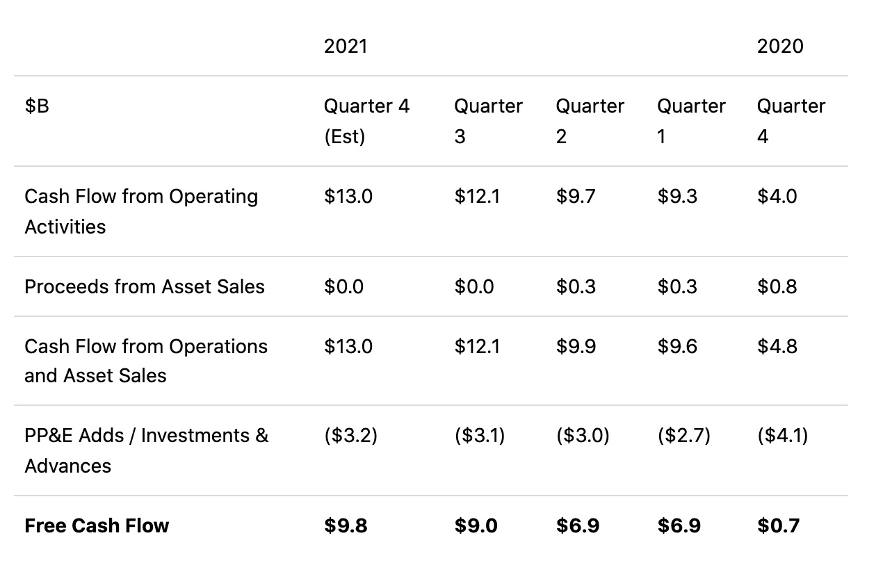Select the $9.7 operating cash flow value
883x588 pixels.
tap(576, 197)
